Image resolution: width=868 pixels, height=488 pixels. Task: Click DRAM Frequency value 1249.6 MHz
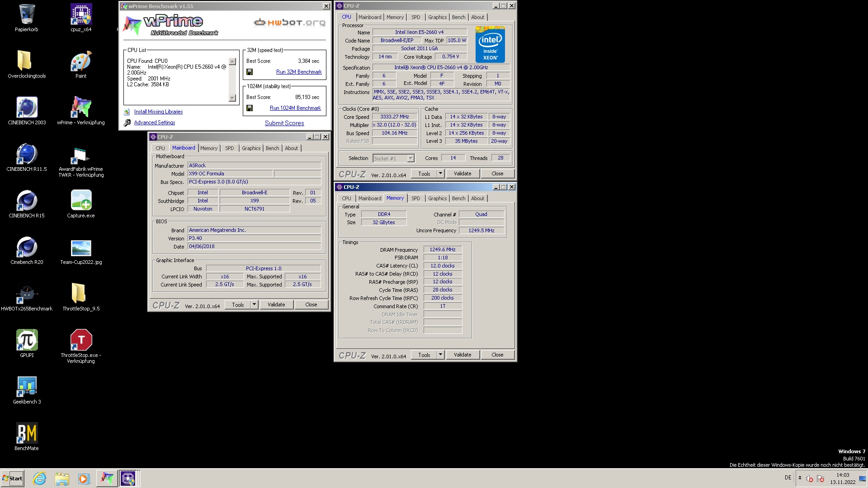tap(443, 249)
